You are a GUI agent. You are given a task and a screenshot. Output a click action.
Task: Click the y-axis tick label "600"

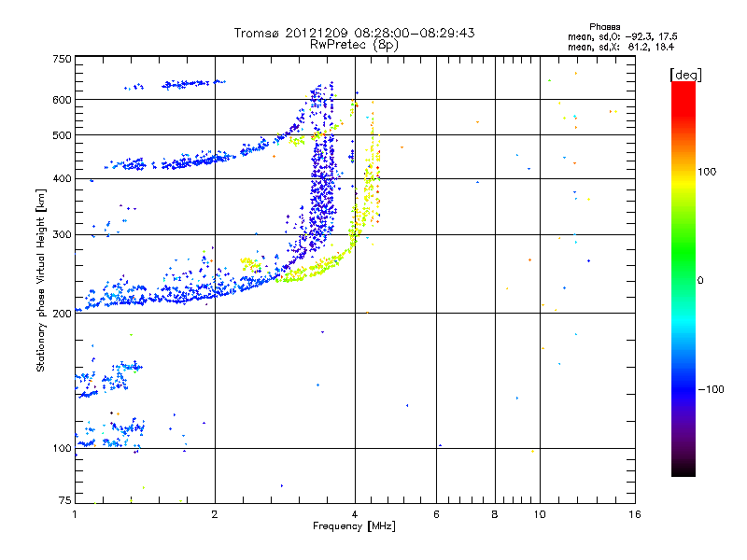point(62,100)
